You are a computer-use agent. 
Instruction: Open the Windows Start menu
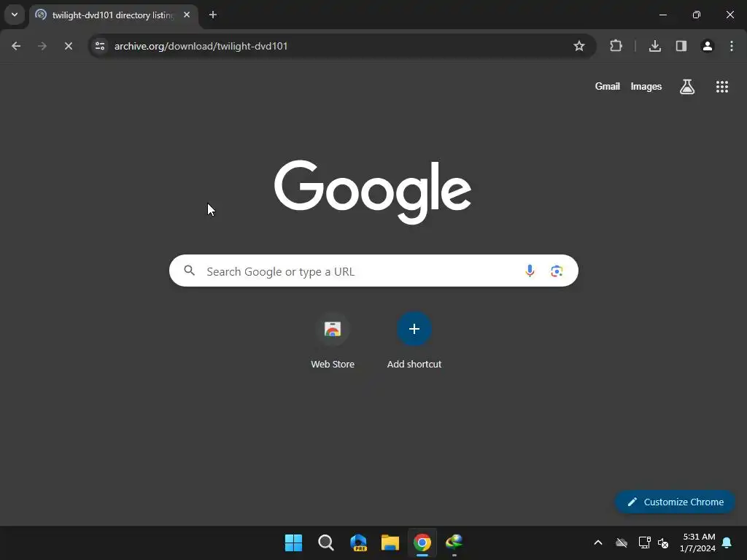(x=293, y=542)
